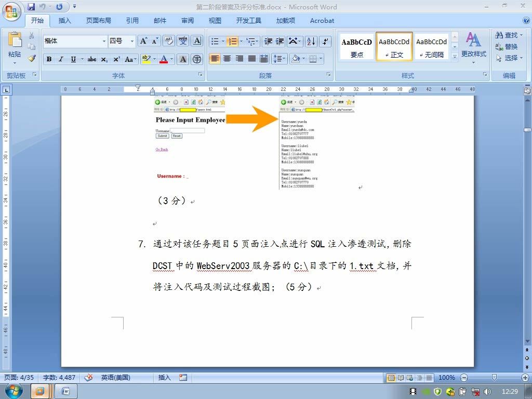
Task: Click the Redo repeat icon
Action: coord(59,6)
